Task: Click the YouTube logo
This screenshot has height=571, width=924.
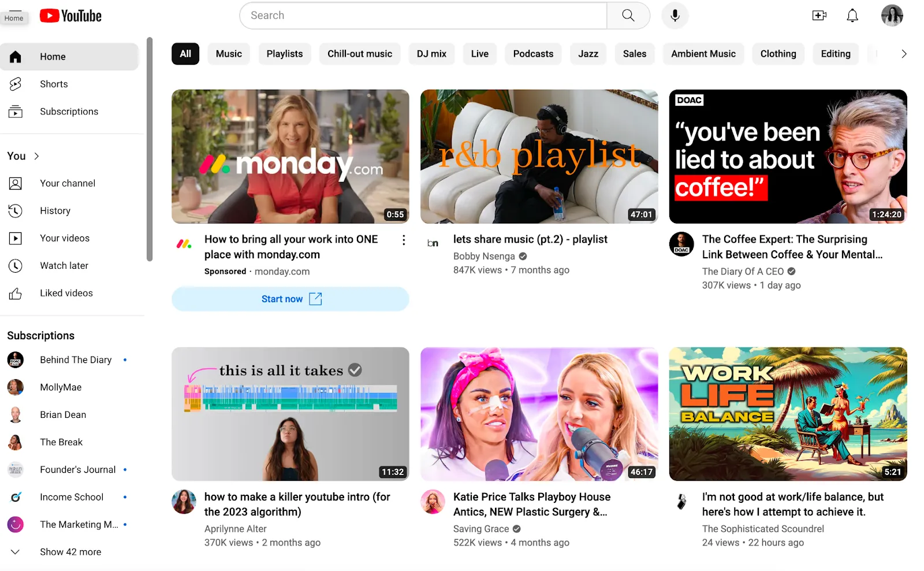Action: click(70, 16)
